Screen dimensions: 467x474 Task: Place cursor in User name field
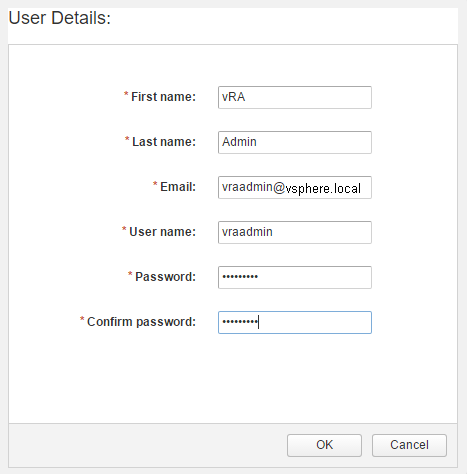coord(295,232)
